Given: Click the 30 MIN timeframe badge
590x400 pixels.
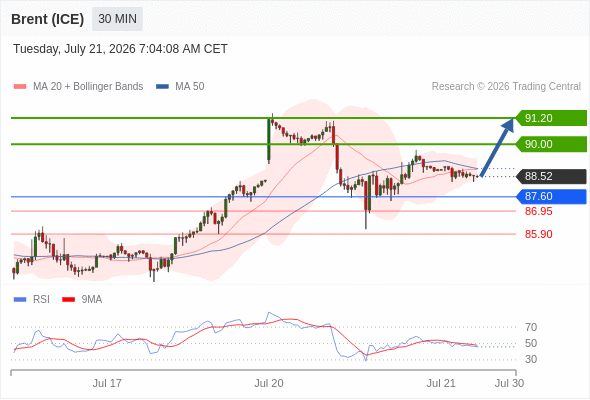Looking at the screenshot, I should [x=117, y=19].
